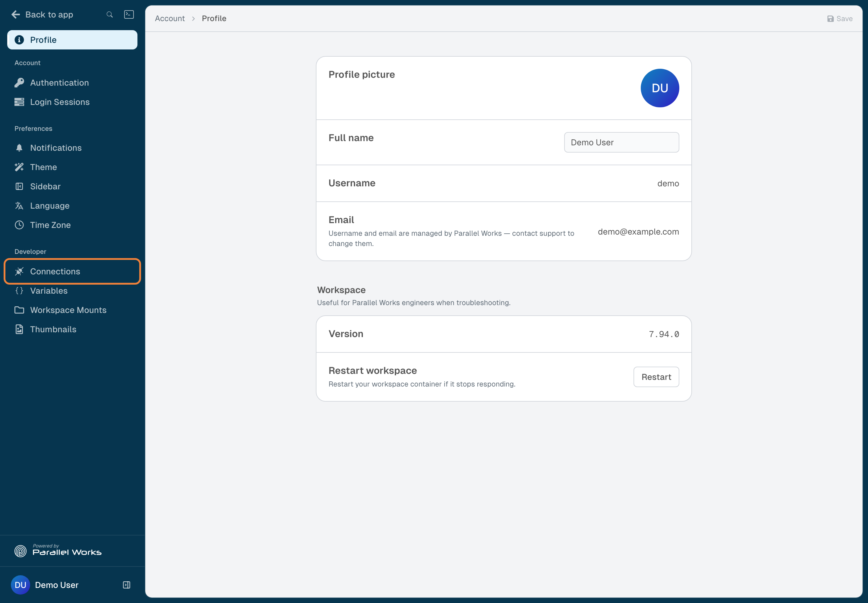Viewport: 868px width, 603px height.
Task: Click the Demo User name in footer
Action: pyautogui.click(x=57, y=585)
